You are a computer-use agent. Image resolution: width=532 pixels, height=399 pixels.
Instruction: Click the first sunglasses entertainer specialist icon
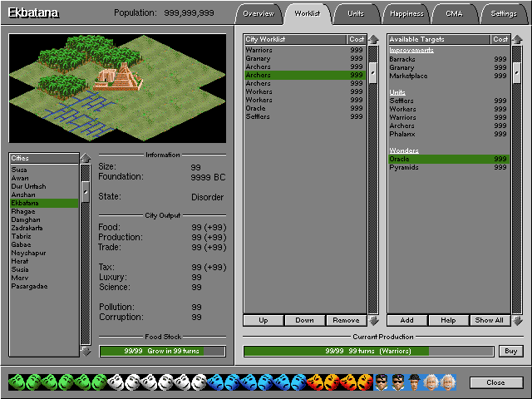(382, 382)
